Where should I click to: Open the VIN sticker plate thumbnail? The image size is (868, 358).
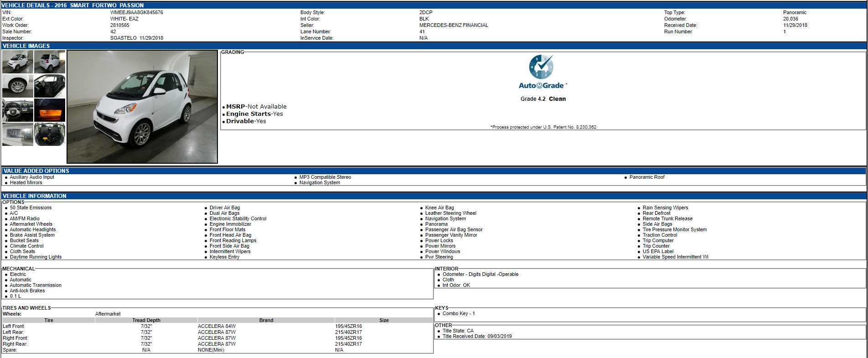(18, 134)
